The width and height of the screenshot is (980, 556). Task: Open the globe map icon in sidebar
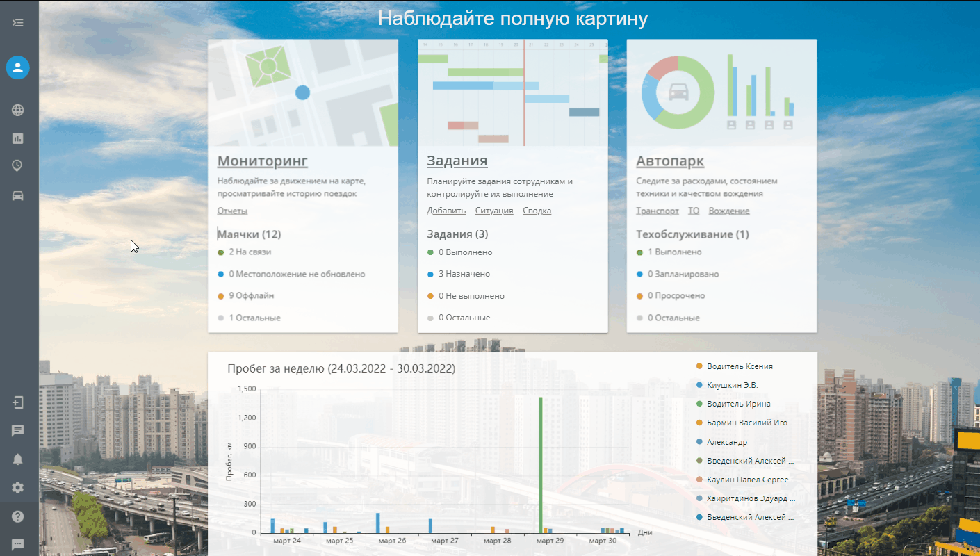(18, 110)
